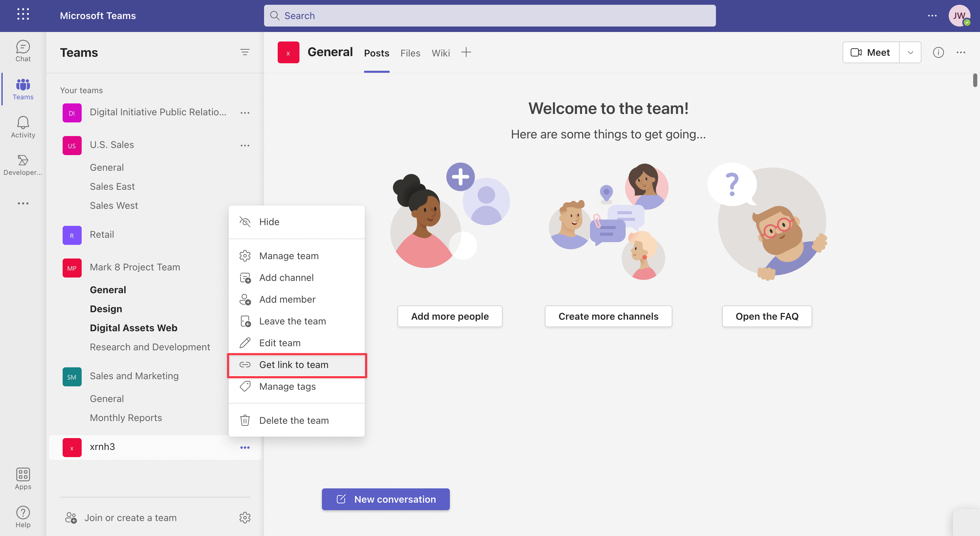Click Open the FAQ button

767,316
